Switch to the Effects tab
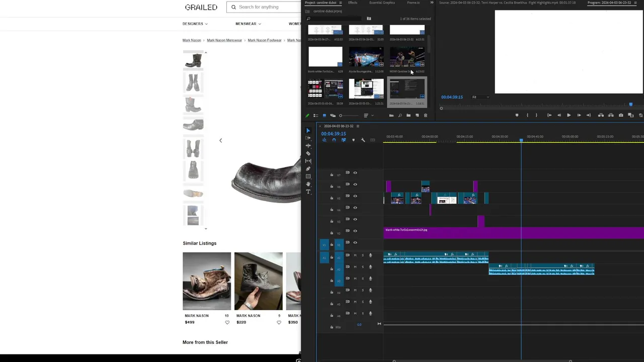The image size is (644, 362). (x=353, y=3)
